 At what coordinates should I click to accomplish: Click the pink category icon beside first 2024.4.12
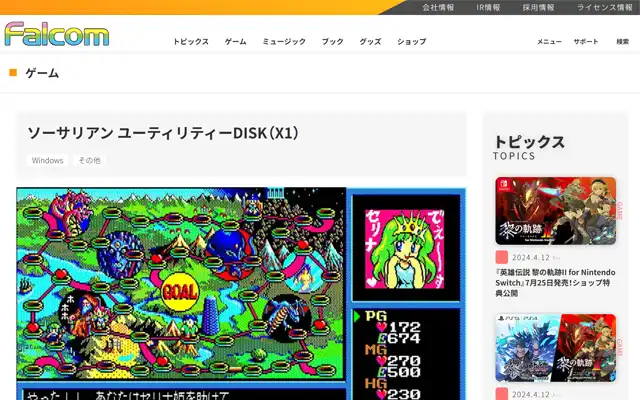pos(502,257)
